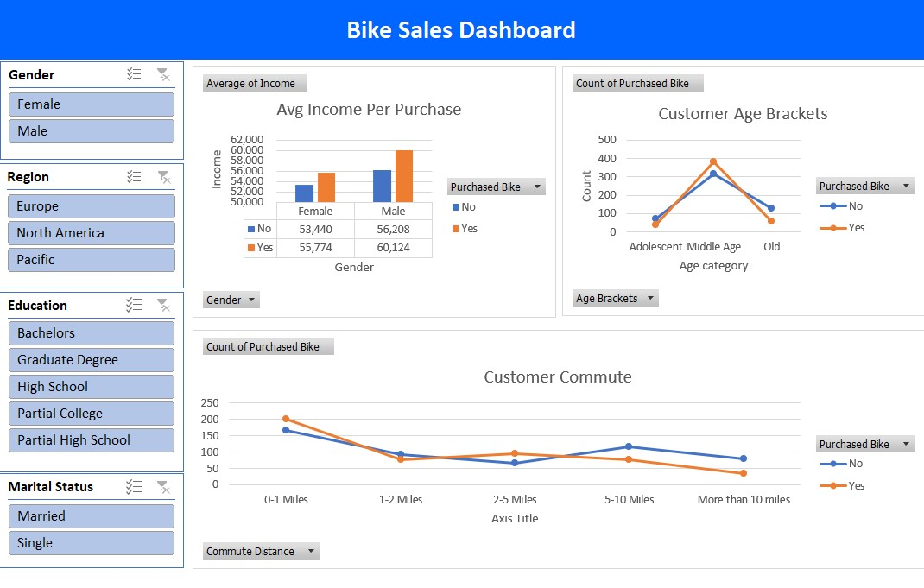Open the Gender field dropdown below the income chart
The height and width of the screenshot is (588, 924).
pos(230,300)
